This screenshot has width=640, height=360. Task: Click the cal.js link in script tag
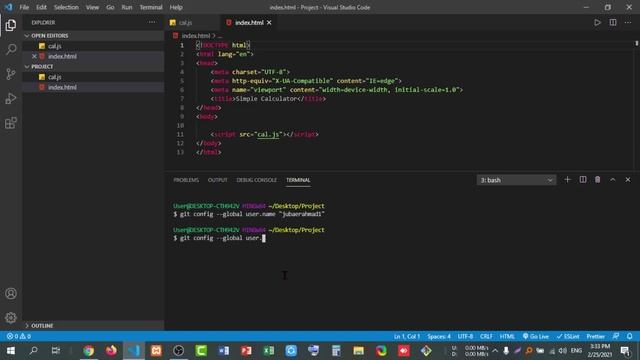click(268, 134)
